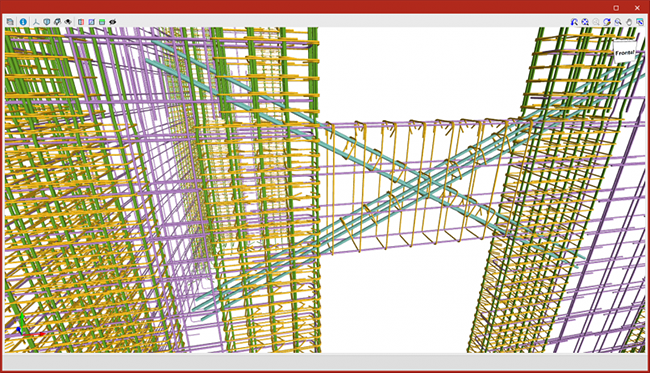Click the copy/print view icon

click(x=10, y=22)
